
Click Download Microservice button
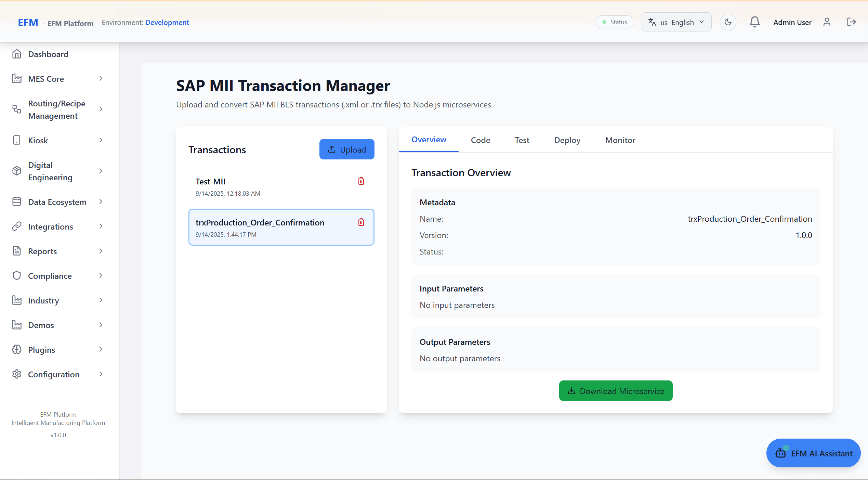point(615,391)
